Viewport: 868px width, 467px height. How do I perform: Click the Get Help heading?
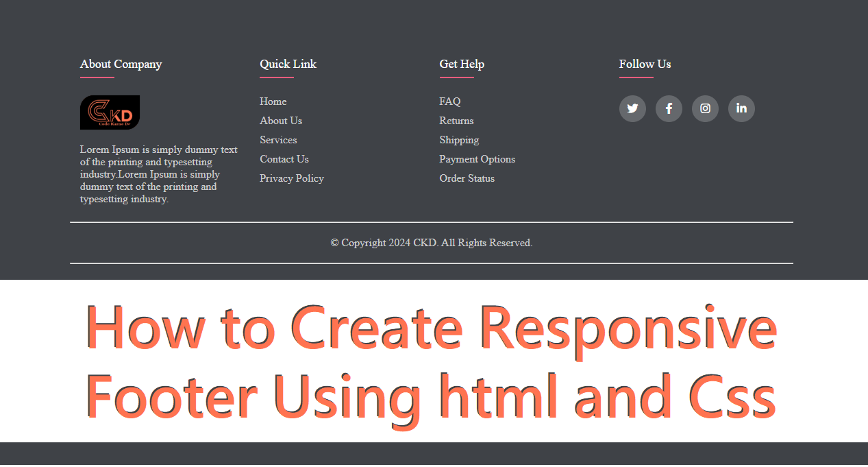point(461,64)
